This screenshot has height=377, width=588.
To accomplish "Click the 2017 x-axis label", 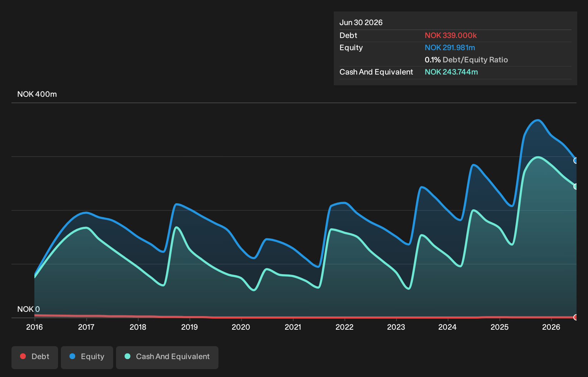I will tap(86, 327).
